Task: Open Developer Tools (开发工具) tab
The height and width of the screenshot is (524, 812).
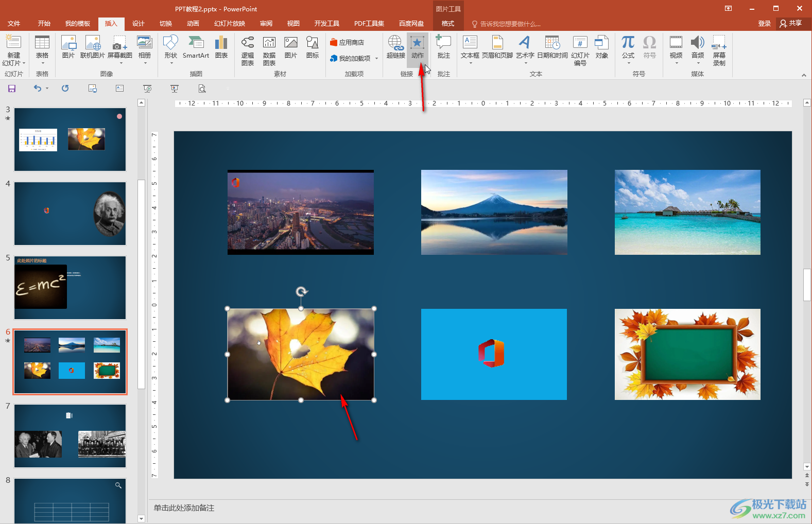Action: (327, 24)
